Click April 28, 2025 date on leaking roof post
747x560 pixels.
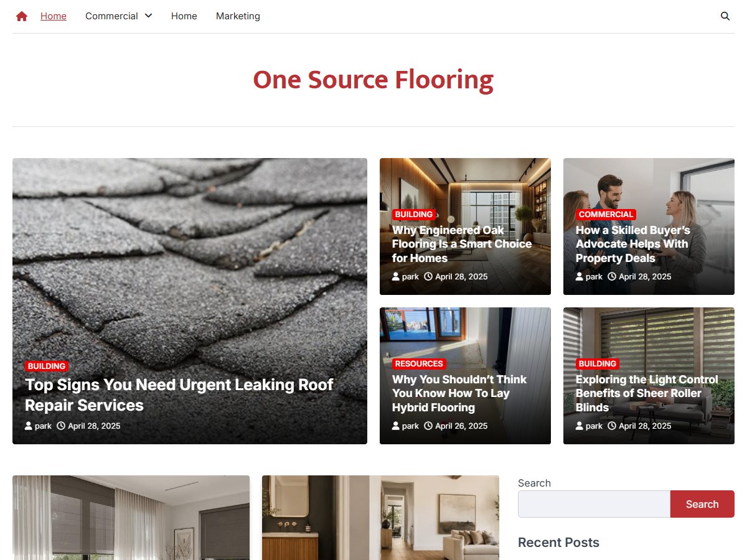[94, 426]
